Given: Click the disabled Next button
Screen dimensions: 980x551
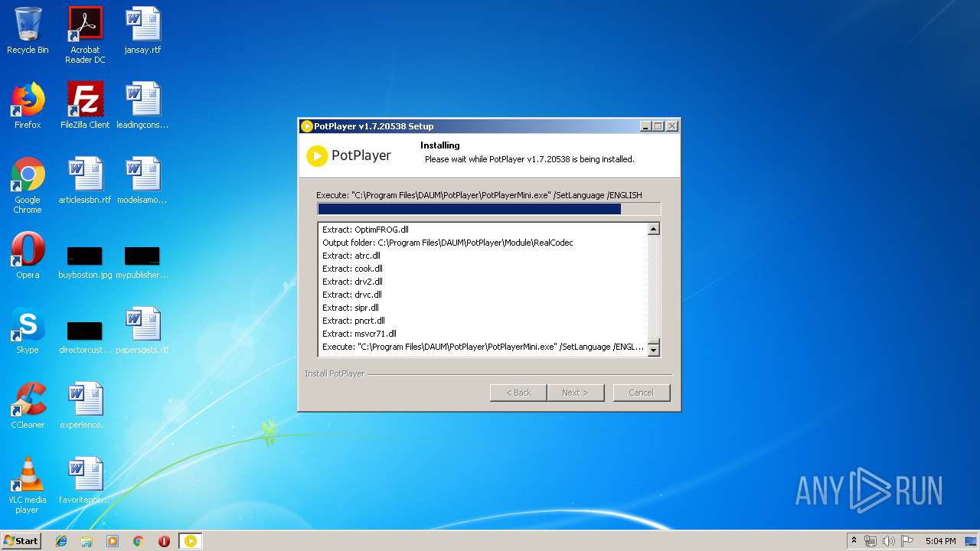Looking at the screenshot, I should [x=575, y=393].
